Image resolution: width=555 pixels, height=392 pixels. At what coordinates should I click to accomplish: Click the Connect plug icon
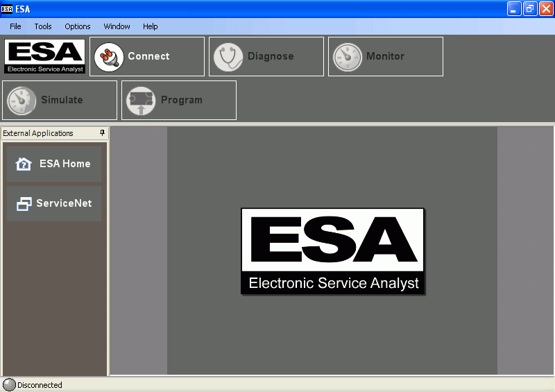point(109,57)
